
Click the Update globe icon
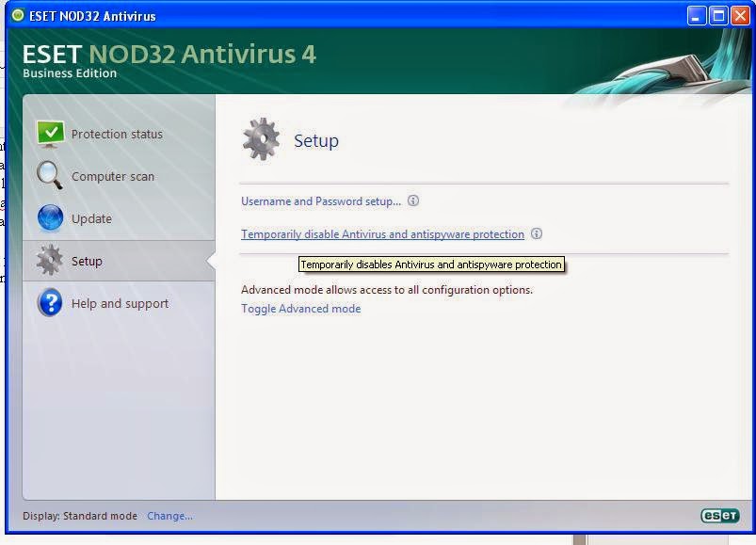click(50, 218)
